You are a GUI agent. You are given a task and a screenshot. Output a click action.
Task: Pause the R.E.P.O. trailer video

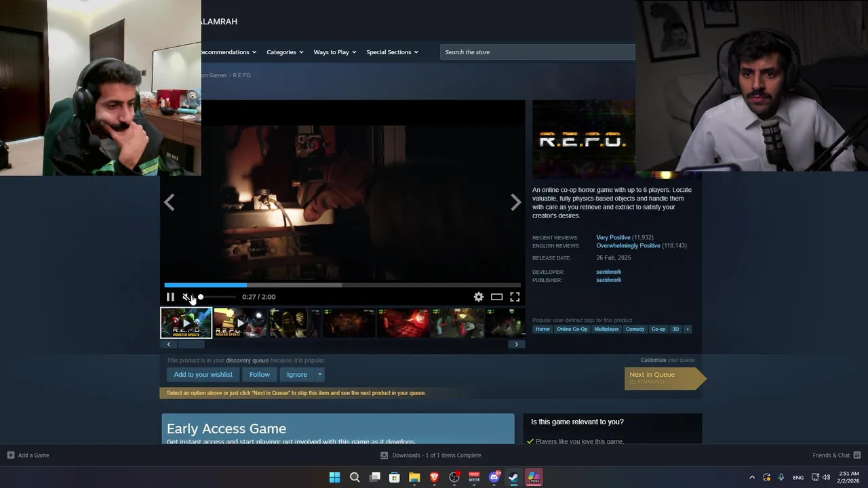point(170,297)
